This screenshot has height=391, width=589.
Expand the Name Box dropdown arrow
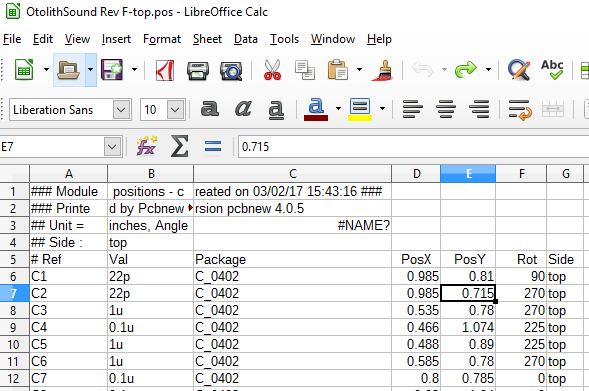[x=112, y=146]
